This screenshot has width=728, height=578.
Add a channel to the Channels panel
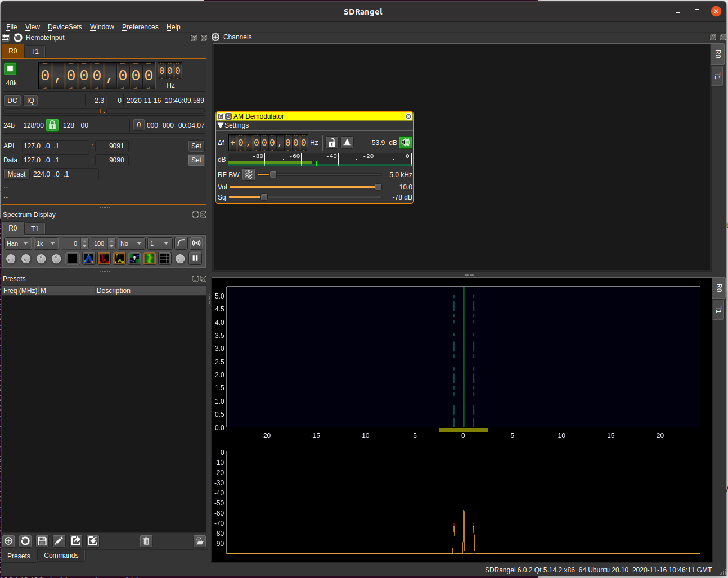[215, 37]
